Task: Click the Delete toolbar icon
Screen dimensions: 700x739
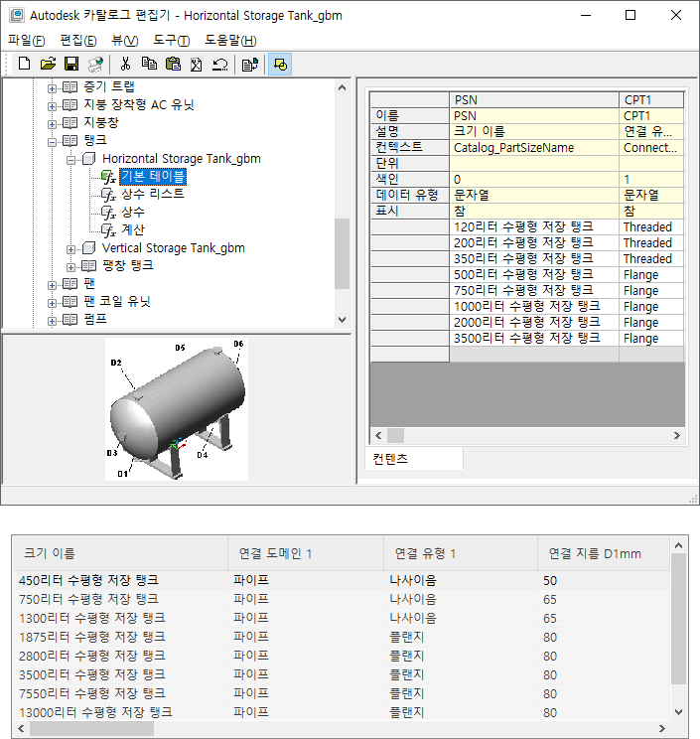Action: [x=196, y=64]
